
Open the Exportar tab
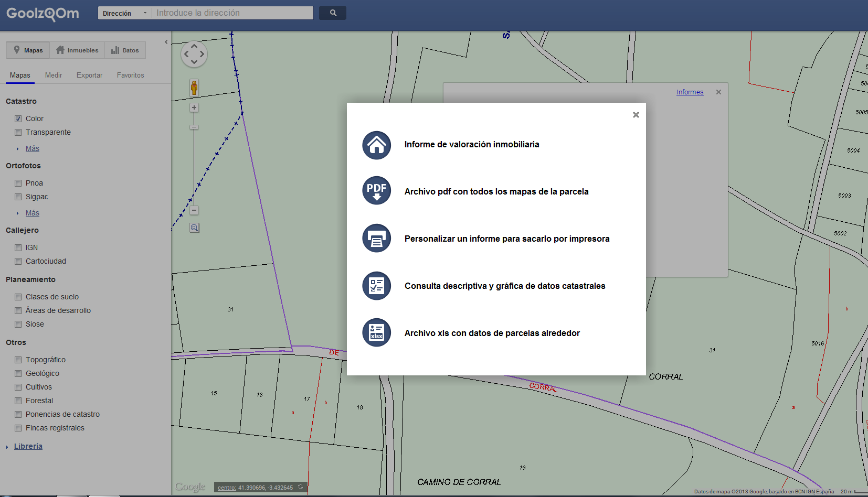[89, 75]
